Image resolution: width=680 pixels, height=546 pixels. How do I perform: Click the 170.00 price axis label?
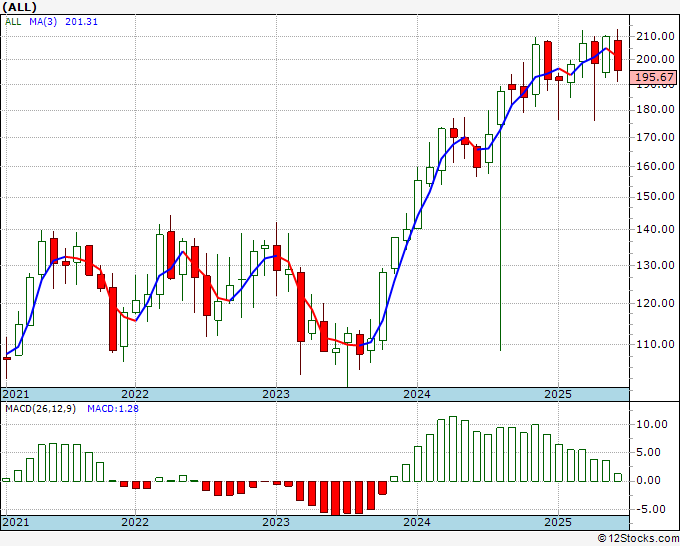(x=655, y=137)
